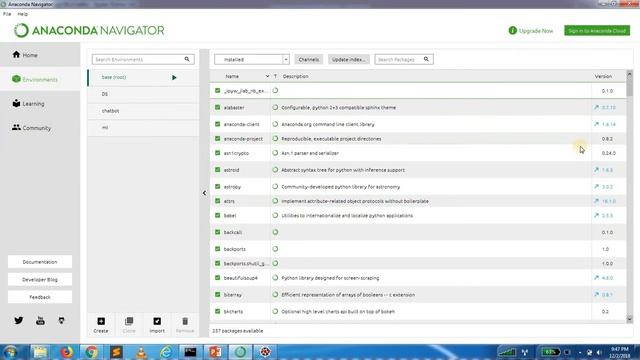This screenshot has height=360, width=640.
Task: Click the attrs update arrow icon
Action: tap(596, 201)
